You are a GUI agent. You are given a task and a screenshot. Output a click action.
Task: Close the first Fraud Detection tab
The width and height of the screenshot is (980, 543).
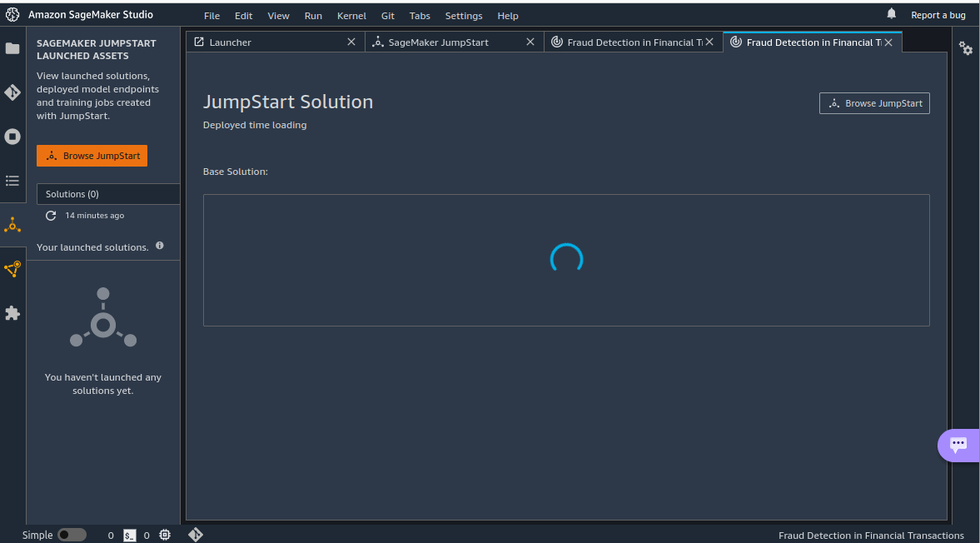coord(709,42)
